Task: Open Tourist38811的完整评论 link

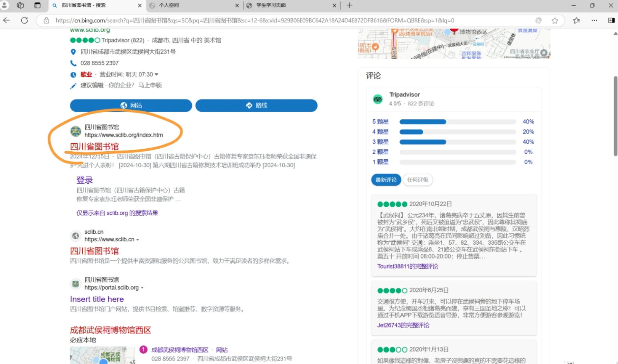Action: [x=408, y=266]
